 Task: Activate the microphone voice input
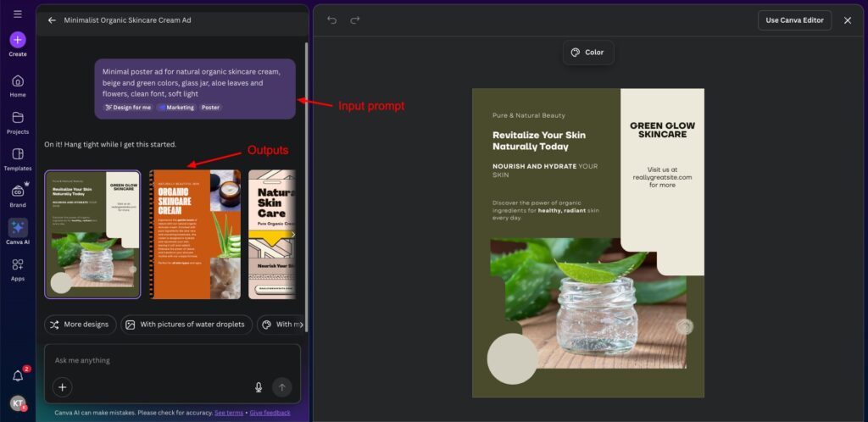pos(259,387)
